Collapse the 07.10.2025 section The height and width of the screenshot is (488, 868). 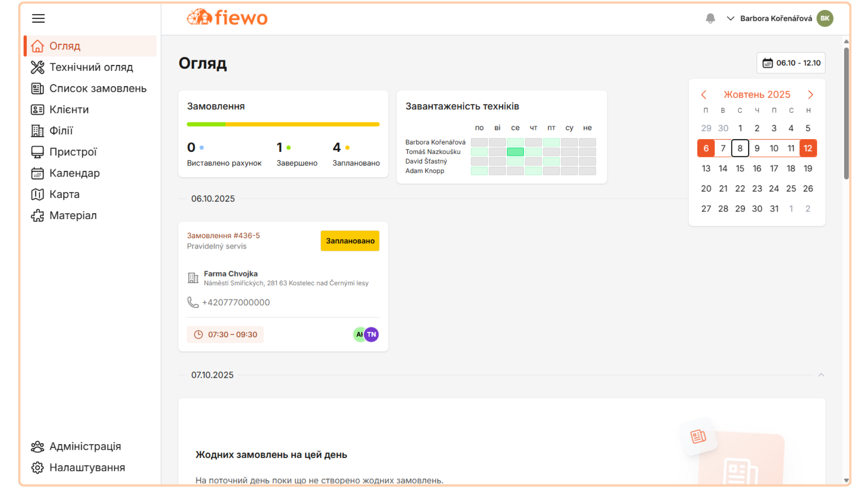[821, 375]
